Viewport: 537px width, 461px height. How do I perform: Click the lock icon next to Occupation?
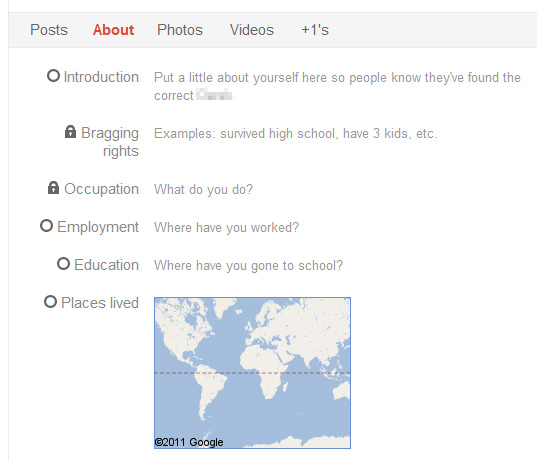point(53,188)
